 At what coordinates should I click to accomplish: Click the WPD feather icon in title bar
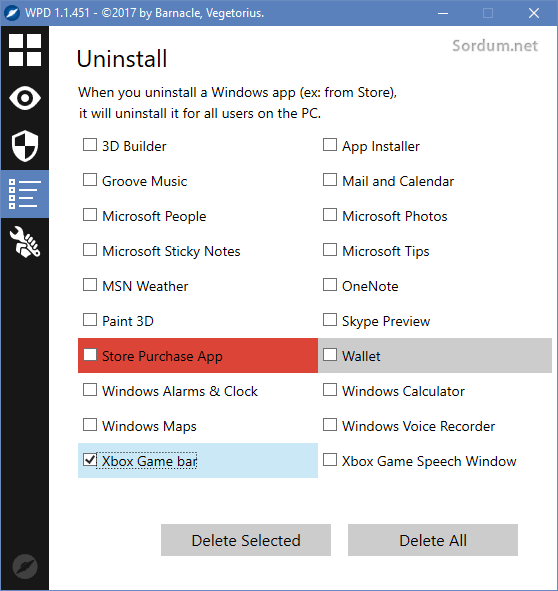tap(12, 13)
